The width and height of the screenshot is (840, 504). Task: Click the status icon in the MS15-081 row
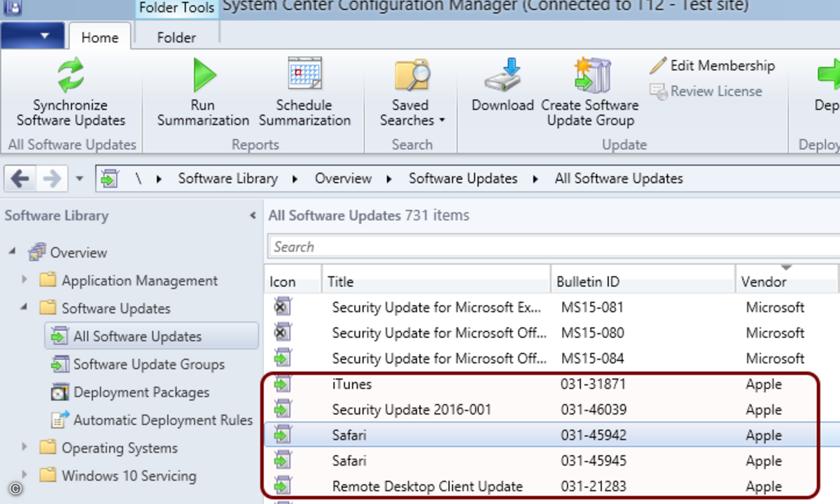[282, 307]
